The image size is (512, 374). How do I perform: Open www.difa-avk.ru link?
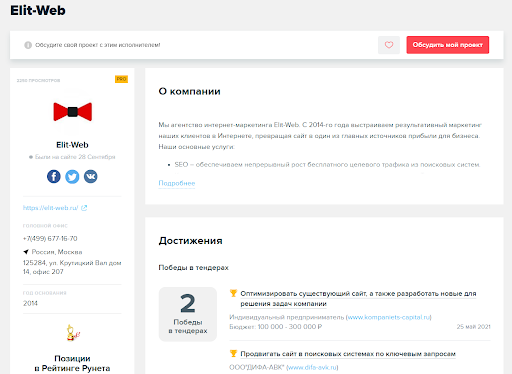coord(312,367)
